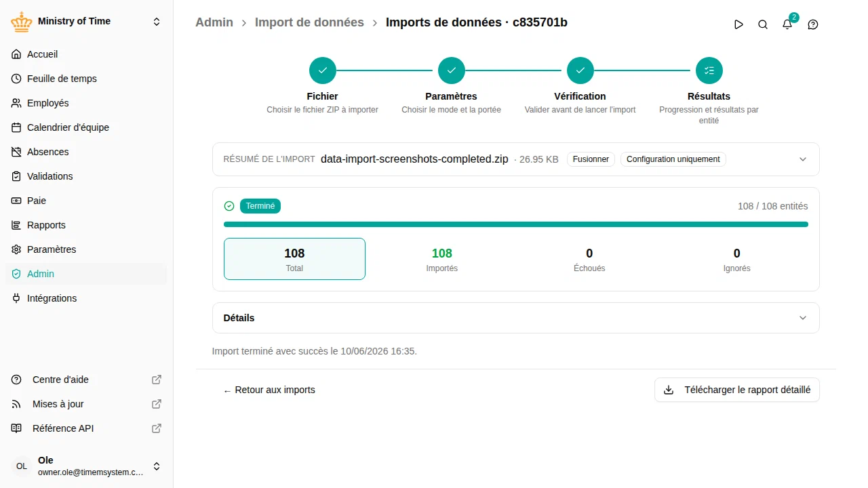Viewport: 868px width, 488px height.
Task: Open Paramètres in the sidebar
Action: point(87,249)
